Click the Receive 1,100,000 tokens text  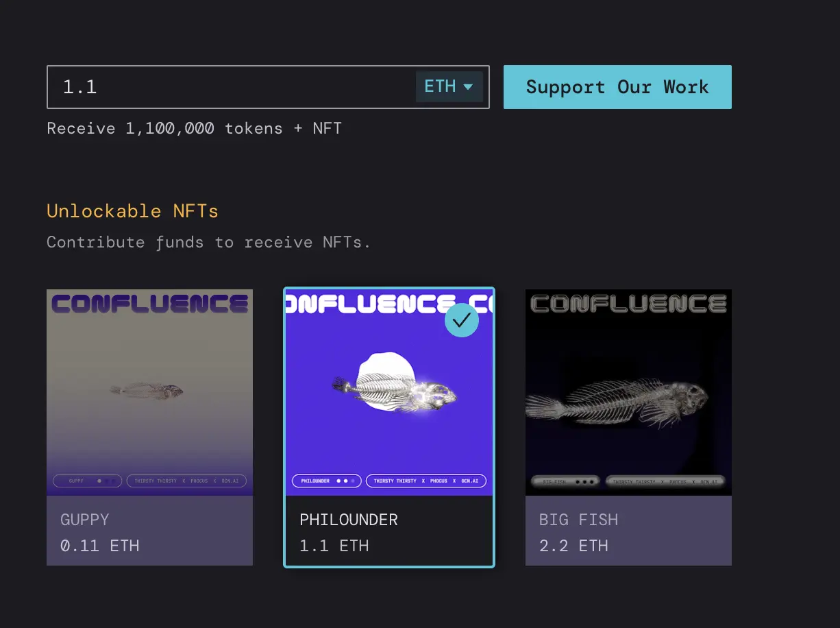pos(194,128)
